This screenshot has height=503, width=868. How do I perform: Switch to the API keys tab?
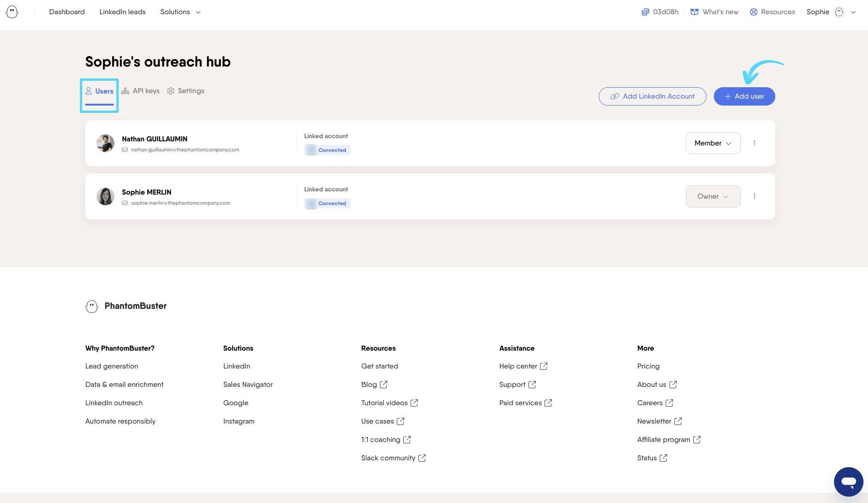[140, 91]
